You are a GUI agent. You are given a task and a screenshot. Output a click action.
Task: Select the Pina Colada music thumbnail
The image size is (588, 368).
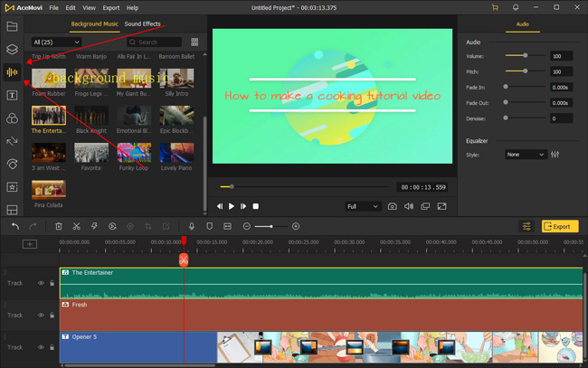coord(49,189)
